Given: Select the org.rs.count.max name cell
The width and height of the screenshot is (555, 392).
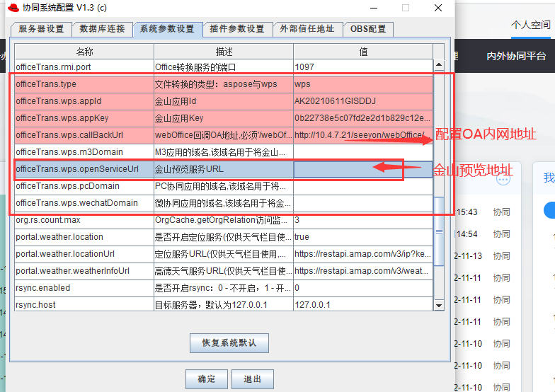Looking at the screenshot, I should click(x=84, y=220).
